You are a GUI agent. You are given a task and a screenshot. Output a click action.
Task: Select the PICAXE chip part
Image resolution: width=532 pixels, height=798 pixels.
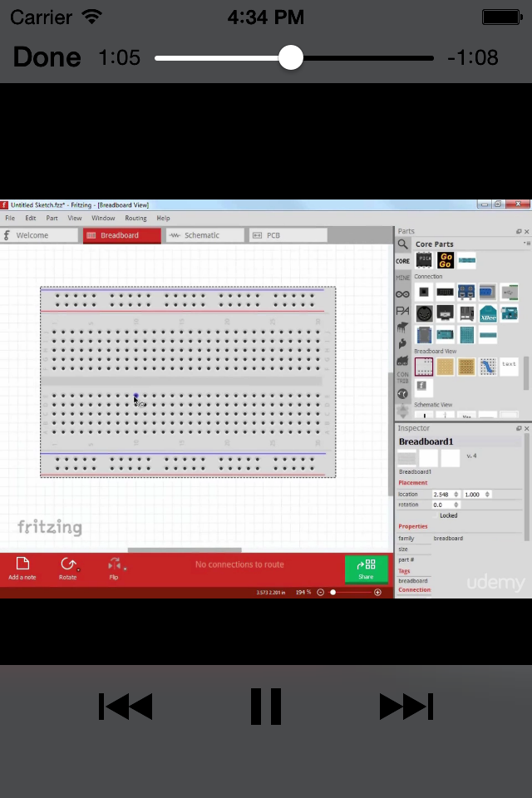pyautogui.click(x=424, y=260)
